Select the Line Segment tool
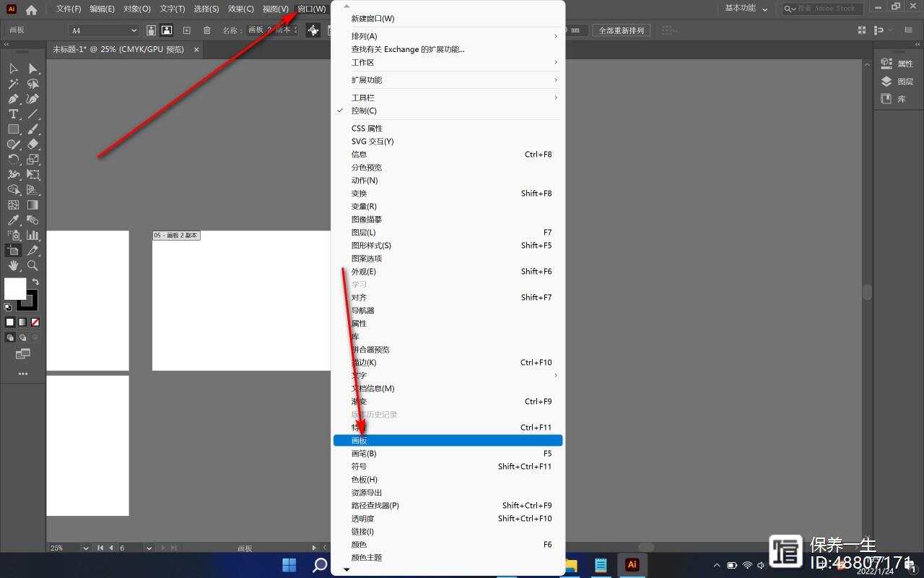Screen dimensions: 924x578 [x=33, y=114]
